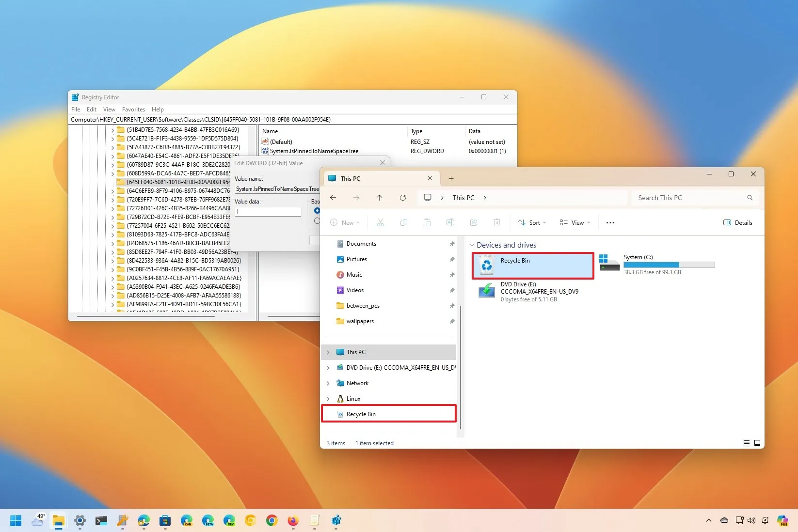798x532 pixels.
Task: Collapse the Devices and drives section
Action: click(x=471, y=245)
